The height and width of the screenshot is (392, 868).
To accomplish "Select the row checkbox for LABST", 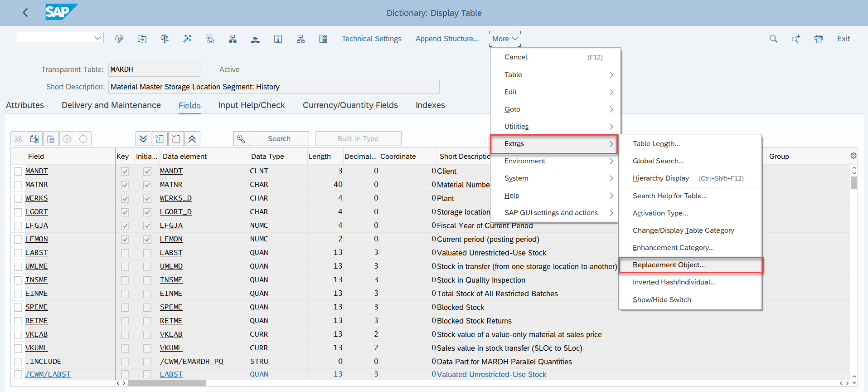I will coord(18,253).
